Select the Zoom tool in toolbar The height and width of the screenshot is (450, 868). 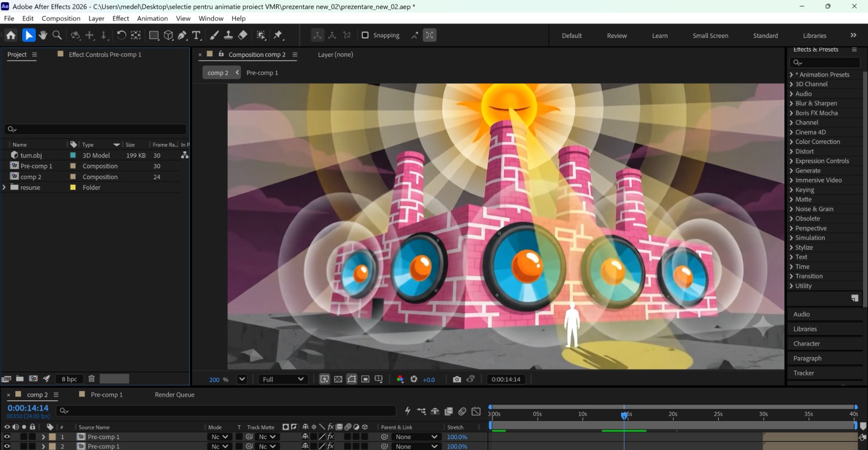(x=57, y=35)
